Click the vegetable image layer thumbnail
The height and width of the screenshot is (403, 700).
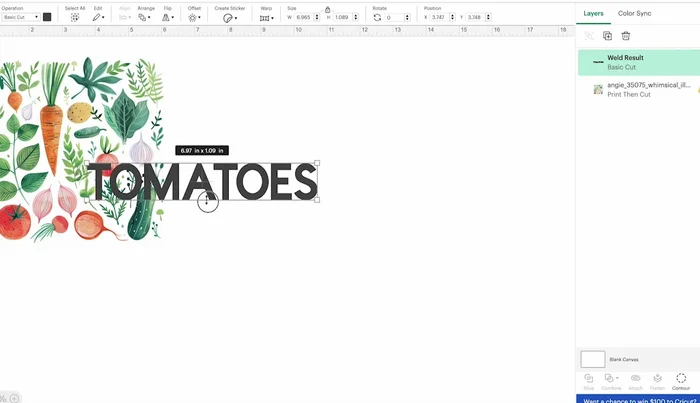point(598,90)
